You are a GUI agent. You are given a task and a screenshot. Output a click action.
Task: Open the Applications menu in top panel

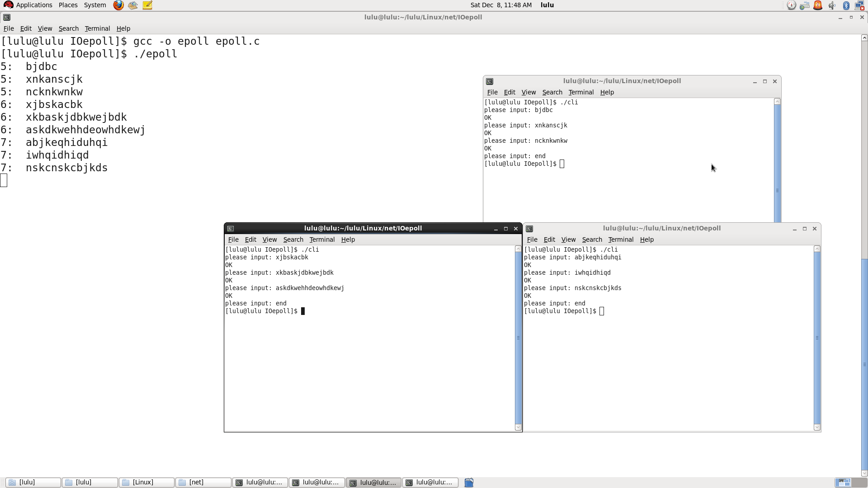(x=34, y=5)
